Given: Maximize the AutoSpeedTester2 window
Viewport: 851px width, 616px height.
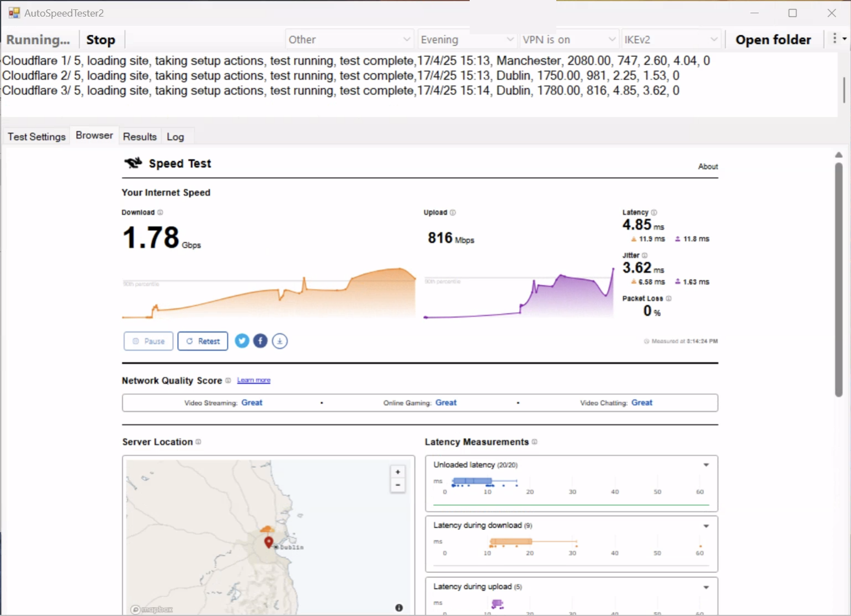Looking at the screenshot, I should (793, 13).
